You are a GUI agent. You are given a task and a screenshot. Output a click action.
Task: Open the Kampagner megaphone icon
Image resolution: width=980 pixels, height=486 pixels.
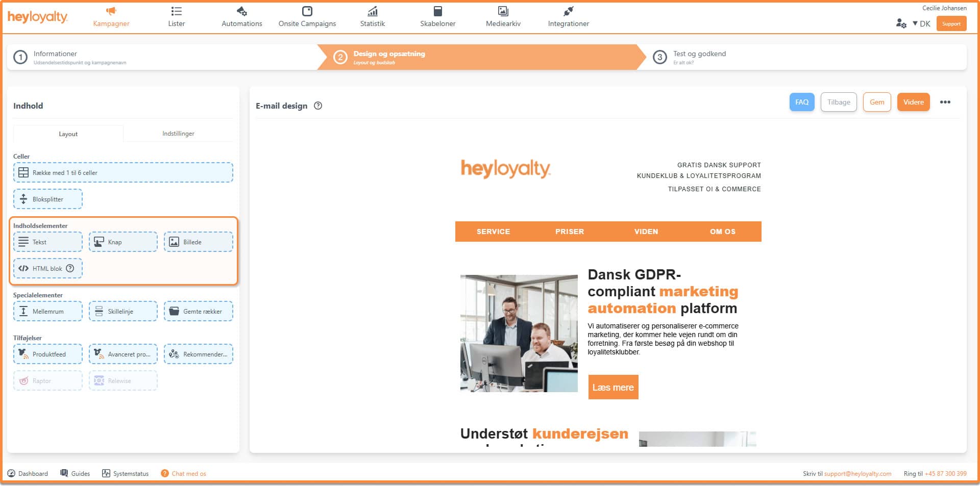[x=111, y=11]
